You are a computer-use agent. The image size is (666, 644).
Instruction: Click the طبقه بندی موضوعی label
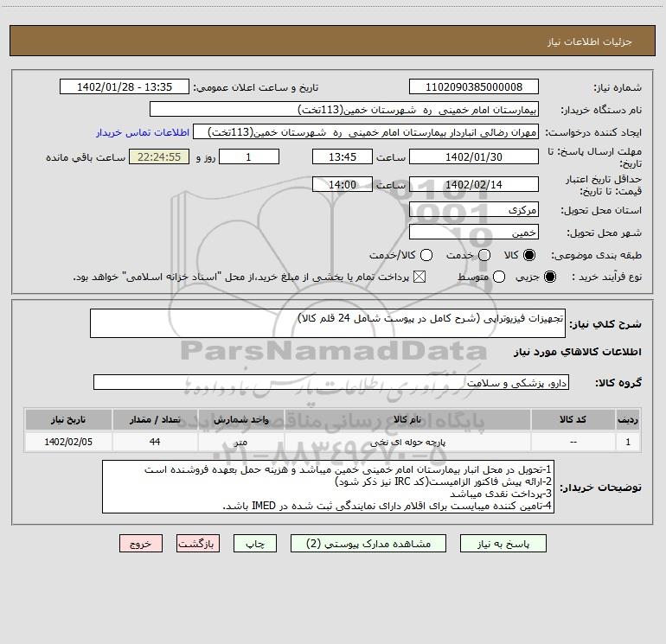596,255
